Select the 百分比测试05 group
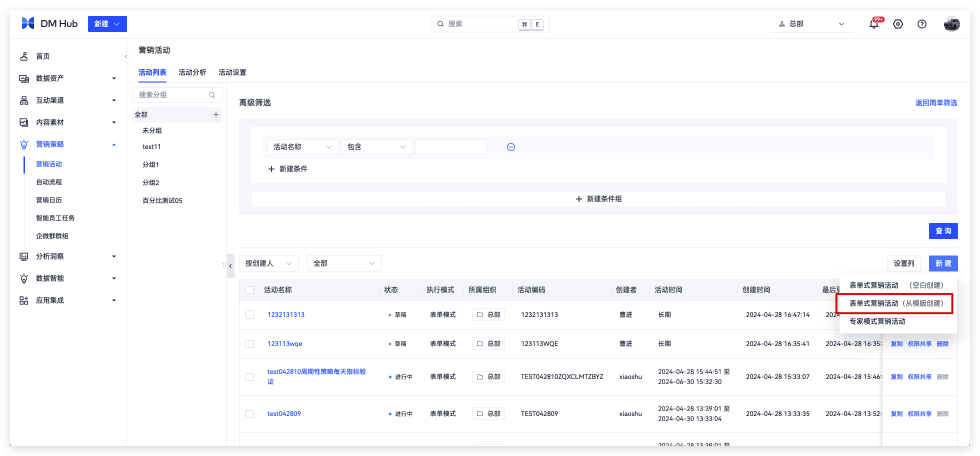The height and width of the screenshot is (456, 980). [x=162, y=201]
